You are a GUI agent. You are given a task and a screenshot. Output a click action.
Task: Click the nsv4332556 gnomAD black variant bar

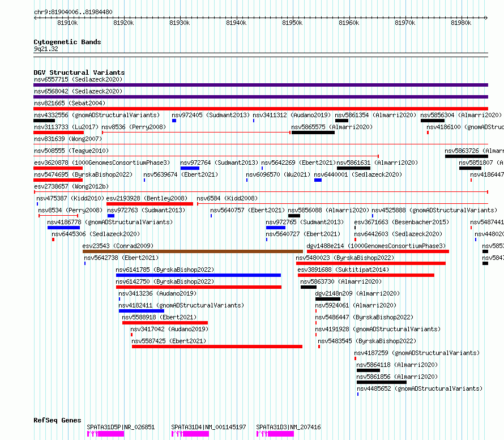[x=44, y=121]
